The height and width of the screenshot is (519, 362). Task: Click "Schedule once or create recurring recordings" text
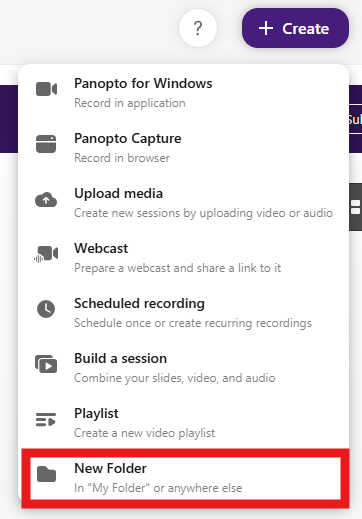pos(193,323)
